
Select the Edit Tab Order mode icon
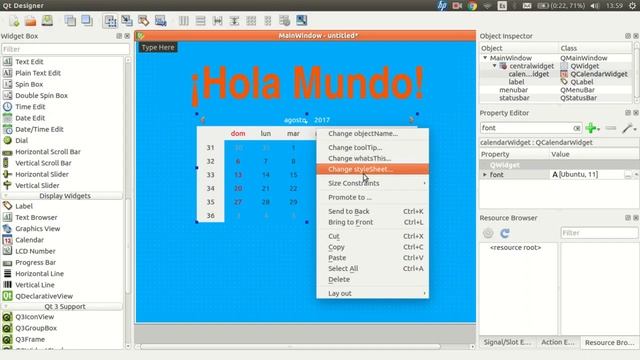coord(160,20)
